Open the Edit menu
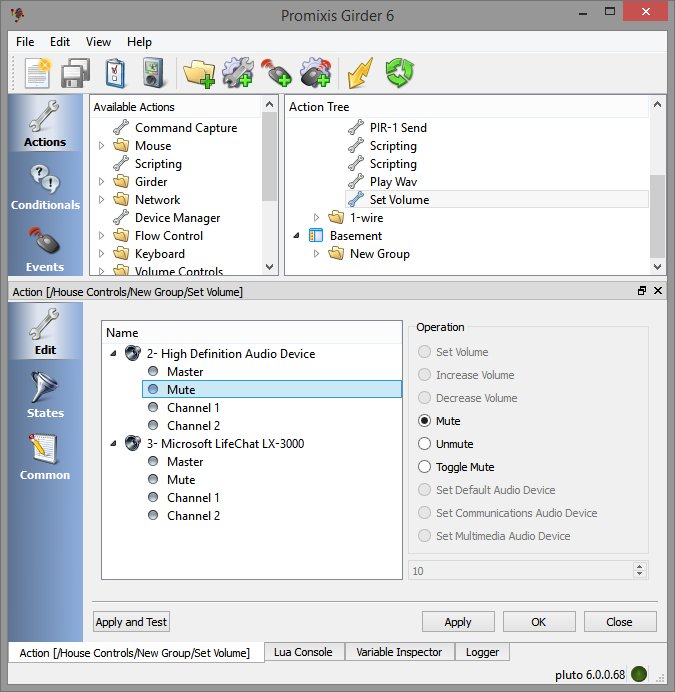The width and height of the screenshot is (675, 692). pos(60,42)
